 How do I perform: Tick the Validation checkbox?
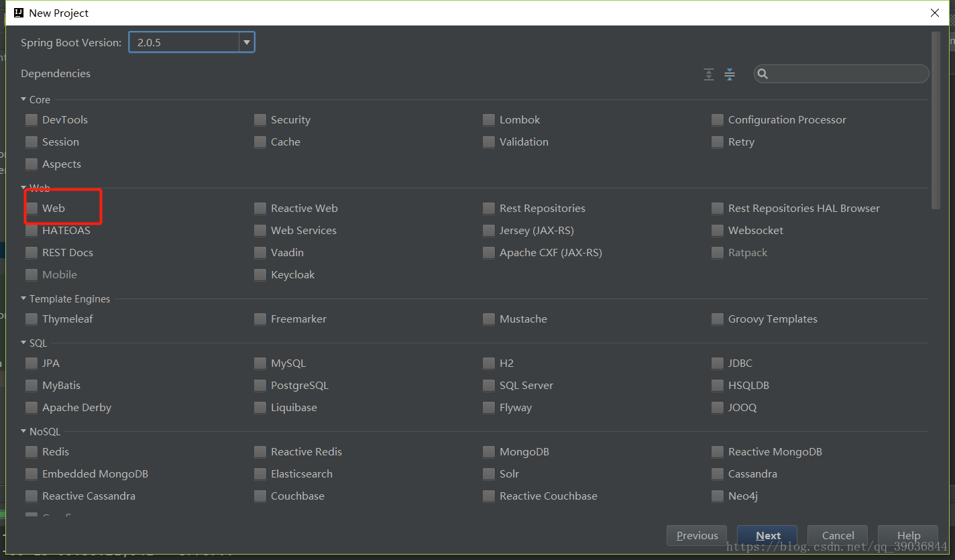(x=489, y=142)
